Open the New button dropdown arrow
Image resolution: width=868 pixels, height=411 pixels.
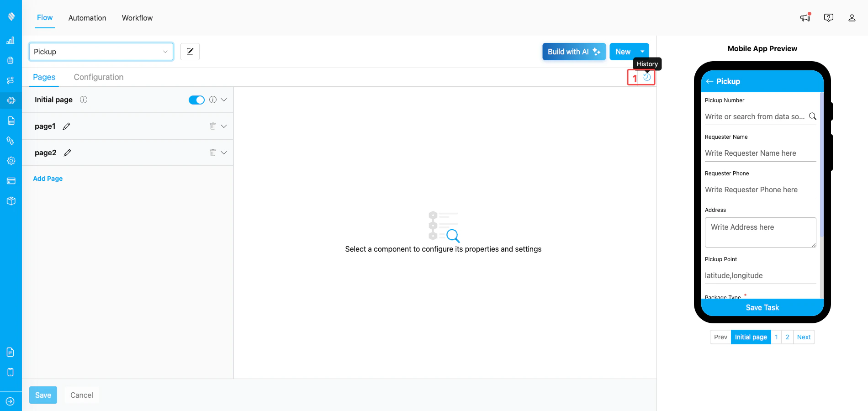pyautogui.click(x=642, y=52)
